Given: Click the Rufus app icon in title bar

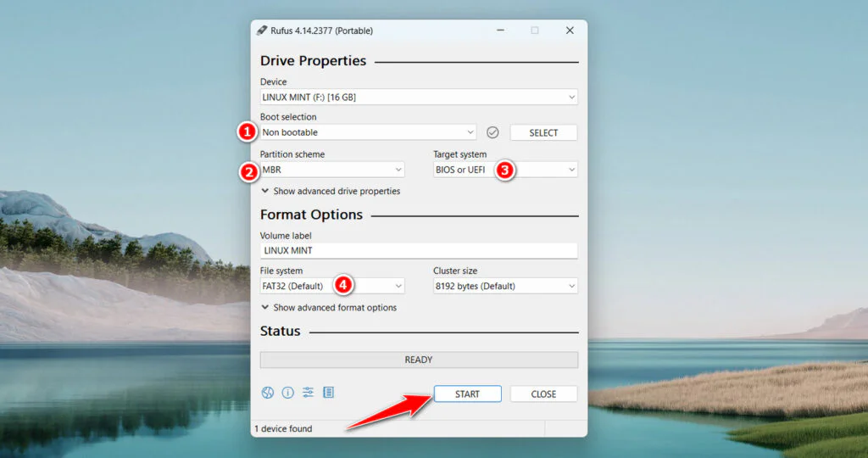Looking at the screenshot, I should tap(262, 31).
